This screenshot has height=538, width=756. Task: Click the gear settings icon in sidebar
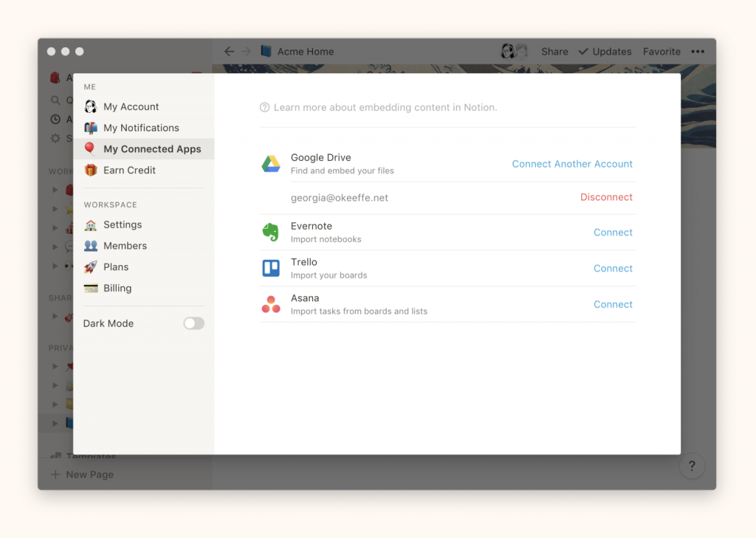55,138
